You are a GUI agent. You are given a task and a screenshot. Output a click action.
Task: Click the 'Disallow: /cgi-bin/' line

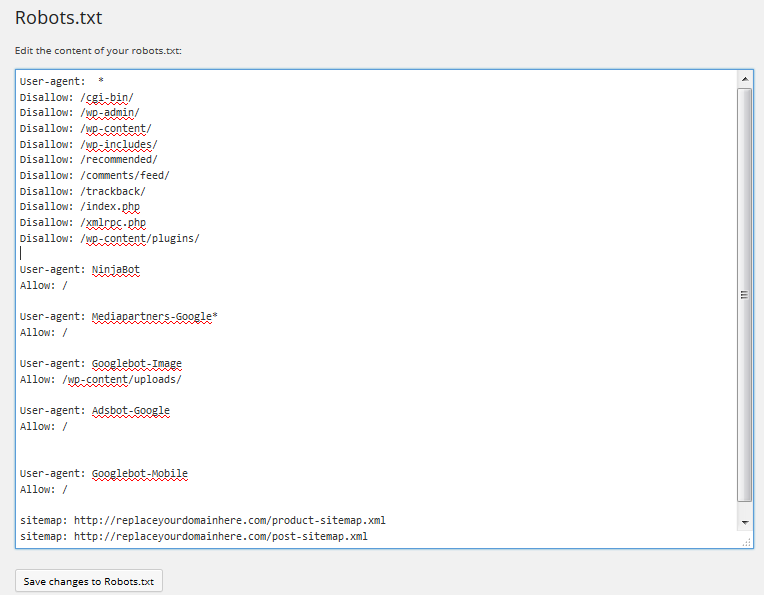coord(76,97)
